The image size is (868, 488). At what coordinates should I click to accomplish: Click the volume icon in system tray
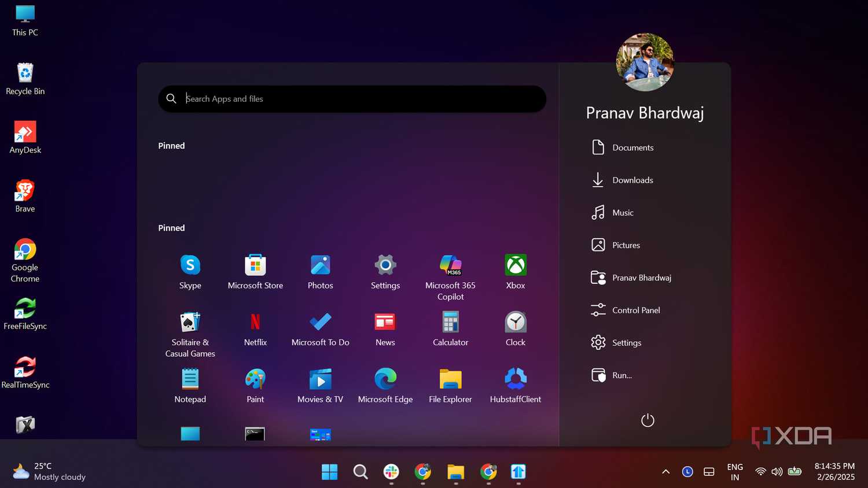[x=777, y=472]
